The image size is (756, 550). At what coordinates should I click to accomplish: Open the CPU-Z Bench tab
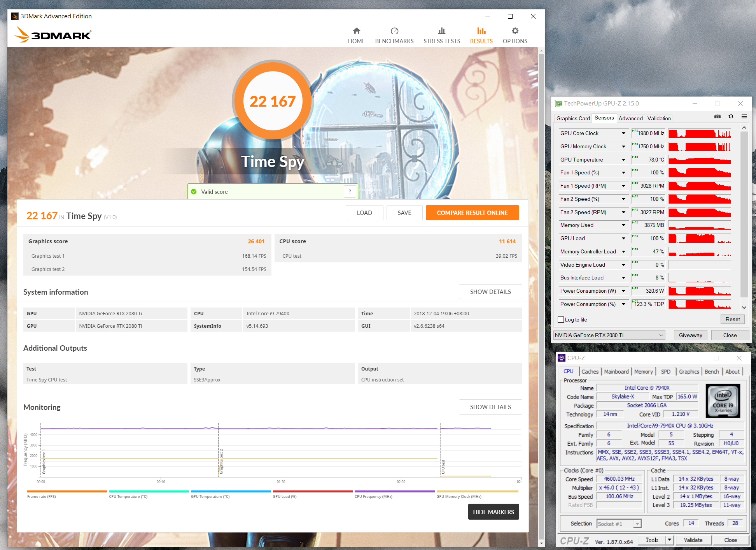712,372
